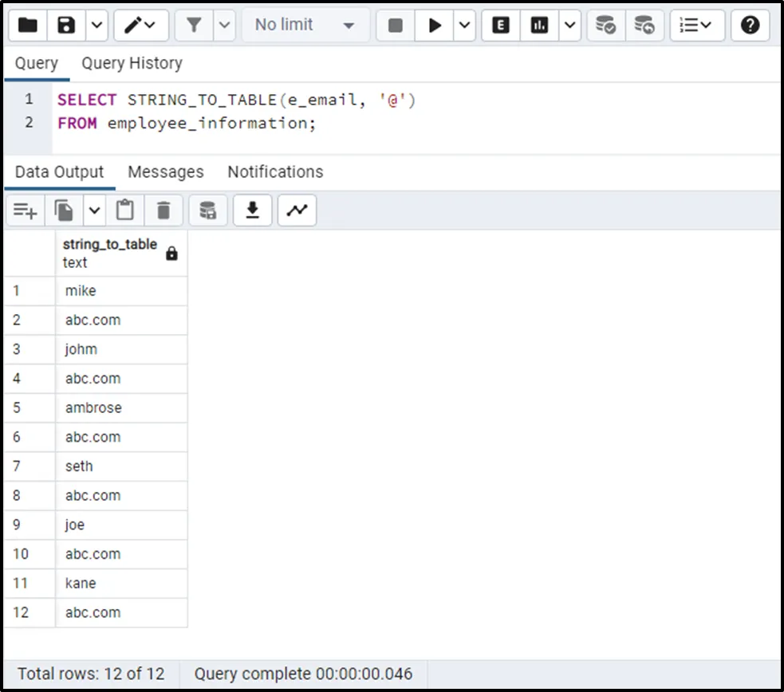
Task: Open the Help question mark icon
Action: tap(750, 26)
